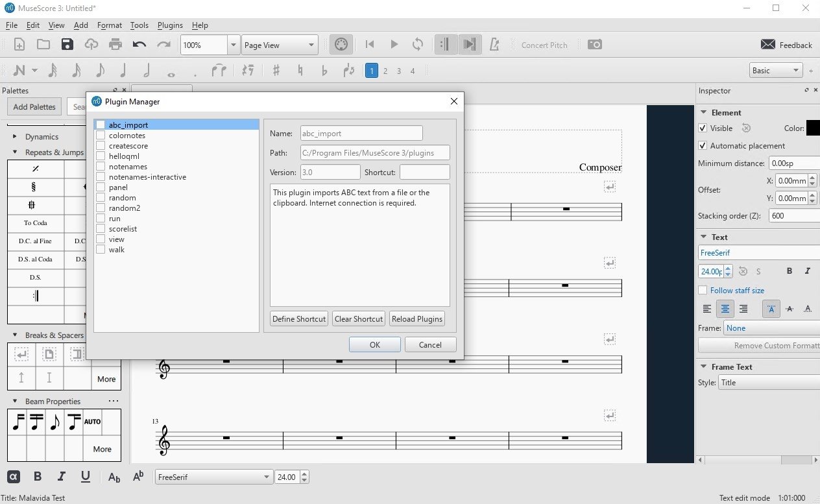Toggle loop playback

(x=418, y=45)
